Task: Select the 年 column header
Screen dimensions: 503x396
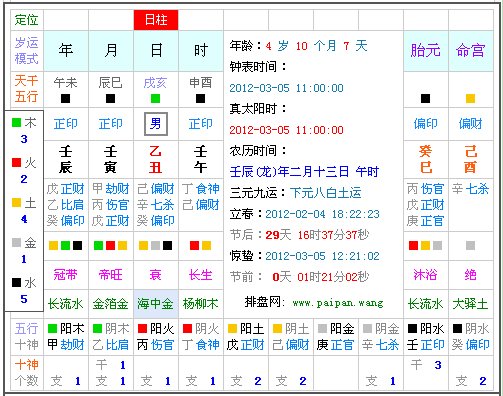Action: click(x=66, y=51)
